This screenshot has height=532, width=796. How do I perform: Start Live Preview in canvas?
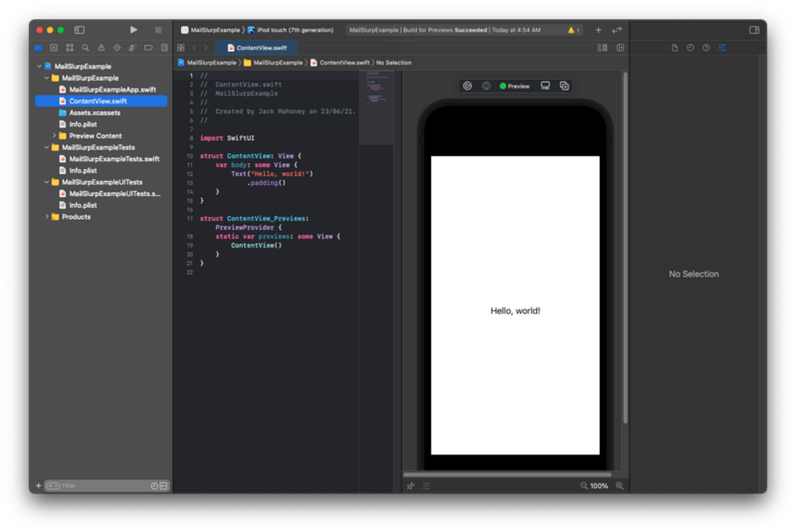(x=467, y=86)
